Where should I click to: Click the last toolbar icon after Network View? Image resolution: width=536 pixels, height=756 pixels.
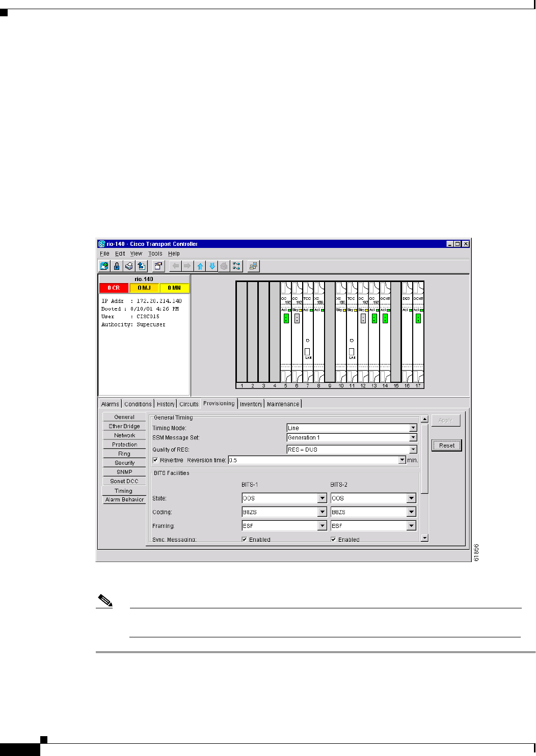point(253,266)
